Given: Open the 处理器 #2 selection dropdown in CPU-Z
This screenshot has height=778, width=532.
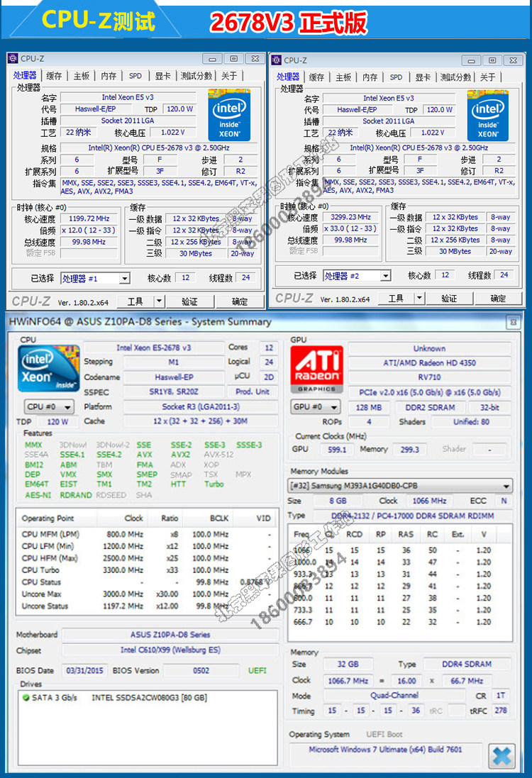Looking at the screenshot, I should [386, 276].
